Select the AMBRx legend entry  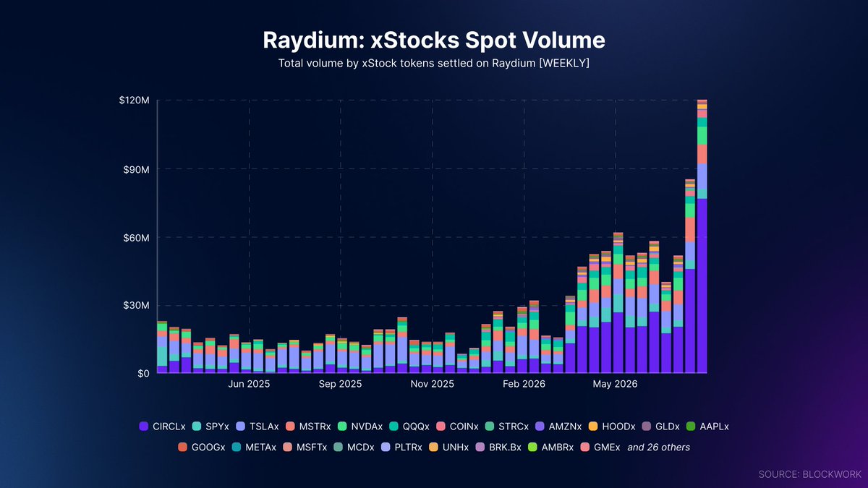tap(550, 448)
